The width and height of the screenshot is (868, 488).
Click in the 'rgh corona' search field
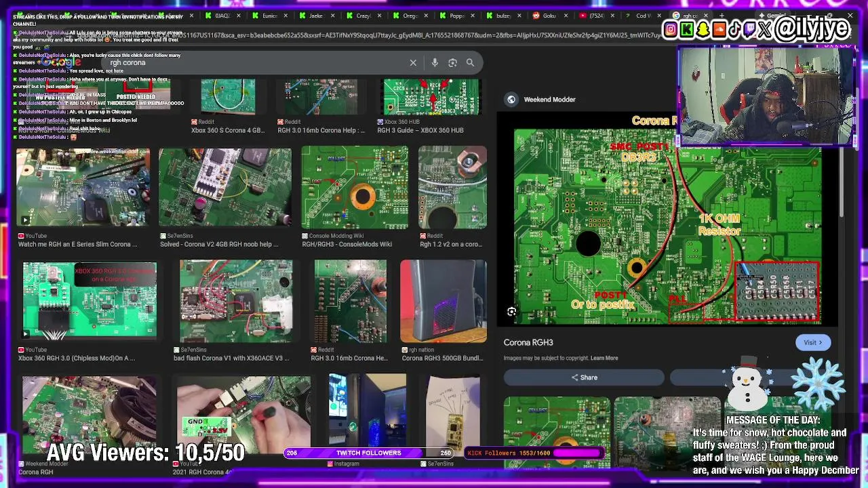(x=258, y=62)
